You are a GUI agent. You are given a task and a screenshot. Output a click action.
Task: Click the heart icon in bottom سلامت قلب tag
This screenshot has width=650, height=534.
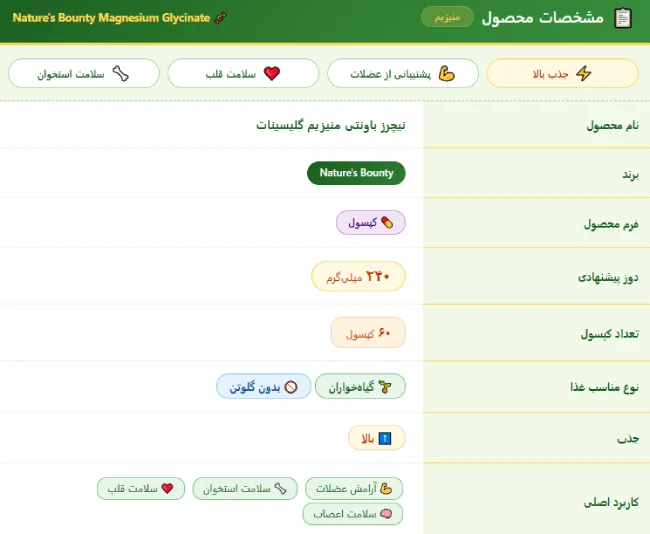pyautogui.click(x=167, y=488)
